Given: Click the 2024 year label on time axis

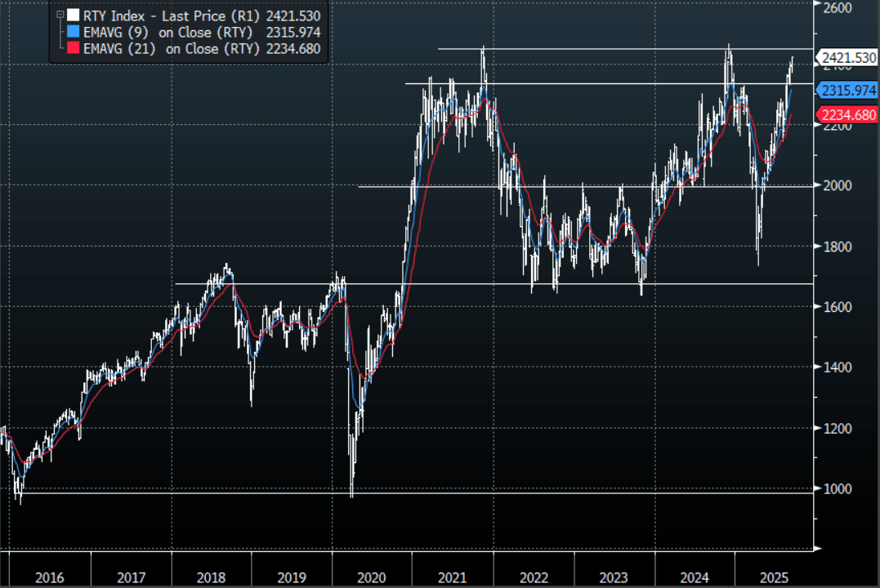Looking at the screenshot, I should (695, 577).
